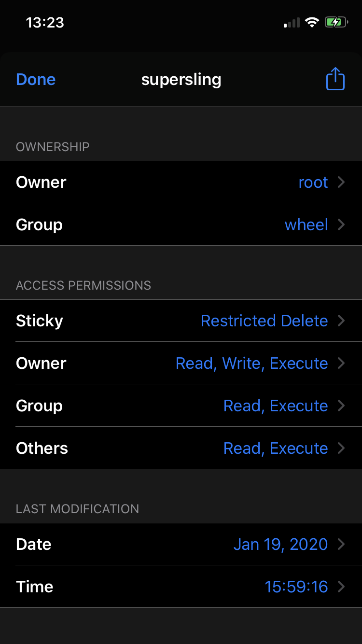Tap the 13:23 status bar clock

(45, 22)
